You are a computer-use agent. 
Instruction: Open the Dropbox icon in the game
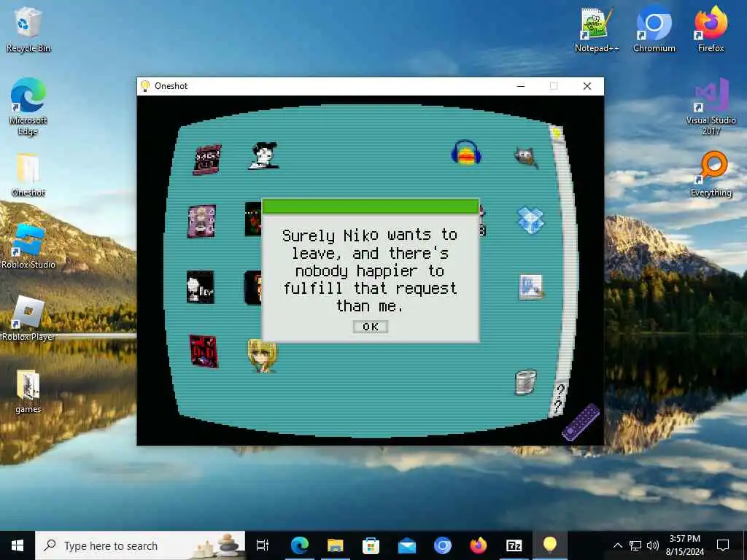point(530,220)
